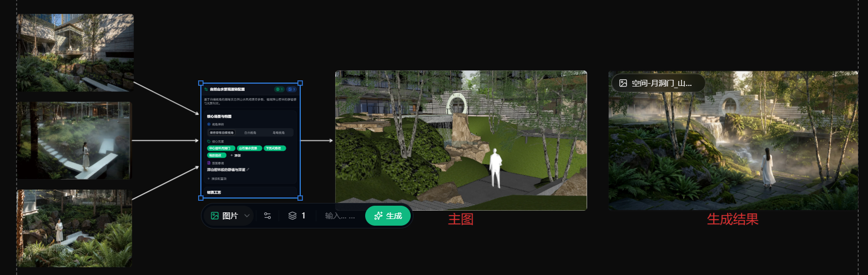Click add configuration item link in node
868x275 pixels.
[x=217, y=179]
